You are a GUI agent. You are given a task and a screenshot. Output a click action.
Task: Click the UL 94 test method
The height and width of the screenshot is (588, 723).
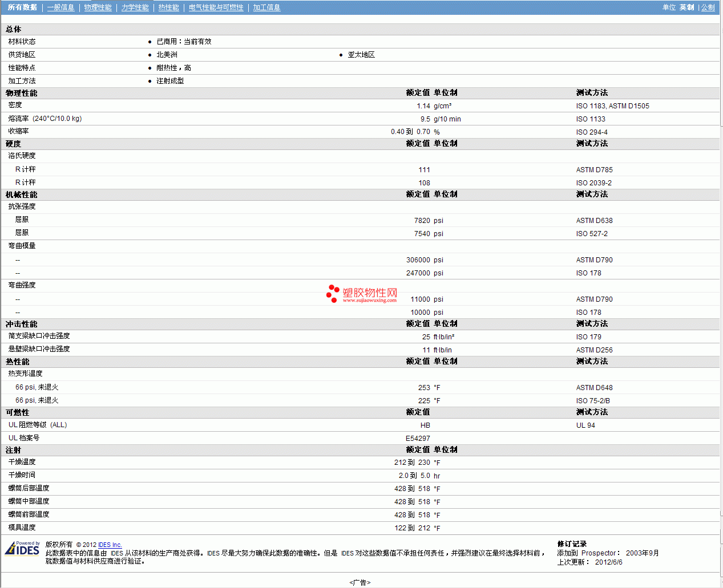pyautogui.click(x=585, y=425)
